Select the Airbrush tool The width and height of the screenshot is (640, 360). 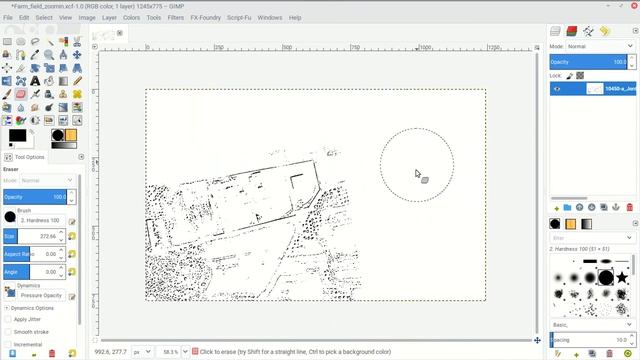(35, 94)
